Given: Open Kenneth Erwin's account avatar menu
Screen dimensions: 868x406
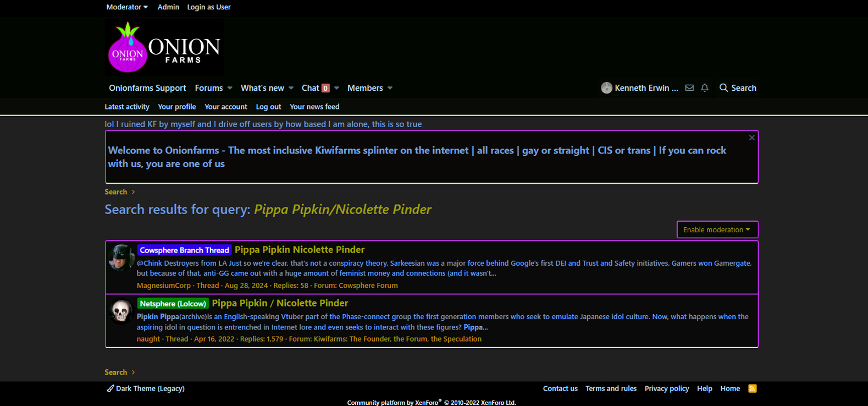Looking at the screenshot, I should [606, 88].
